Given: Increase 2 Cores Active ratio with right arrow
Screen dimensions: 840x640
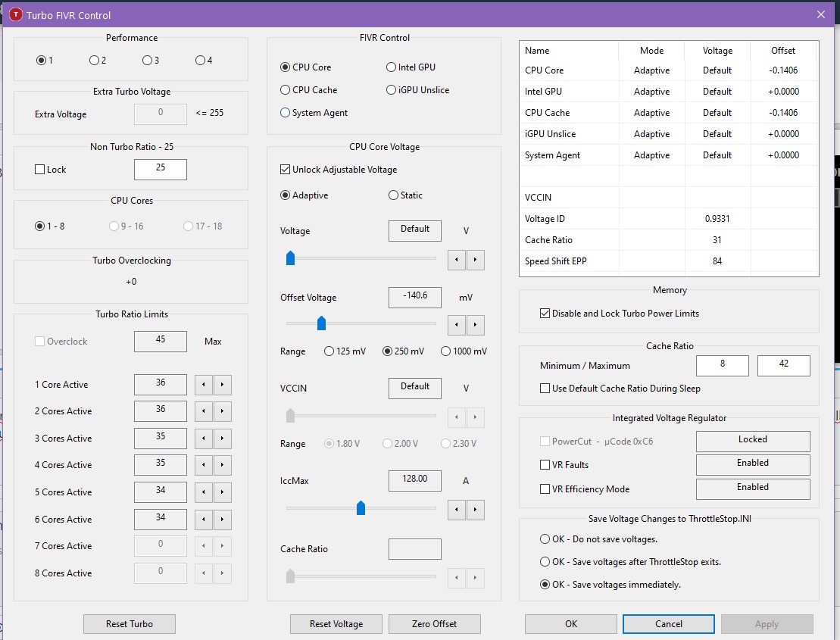Looking at the screenshot, I should point(223,411).
